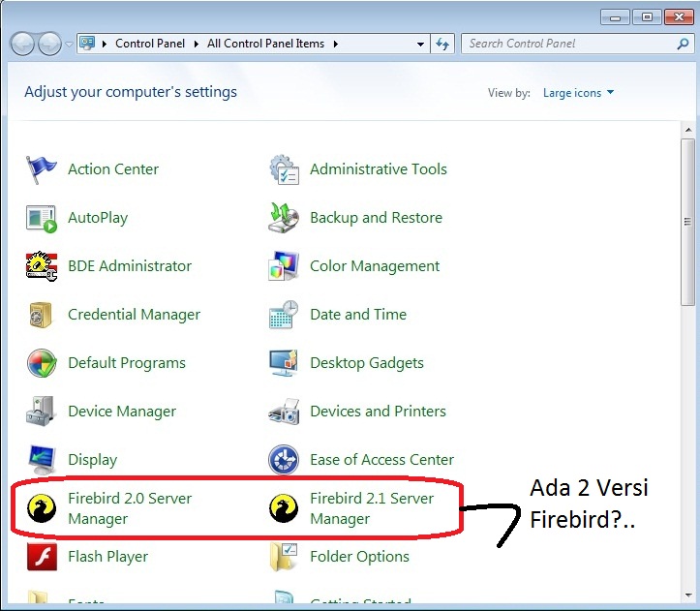Expand the arrow after All Control Panel Items

point(335,44)
